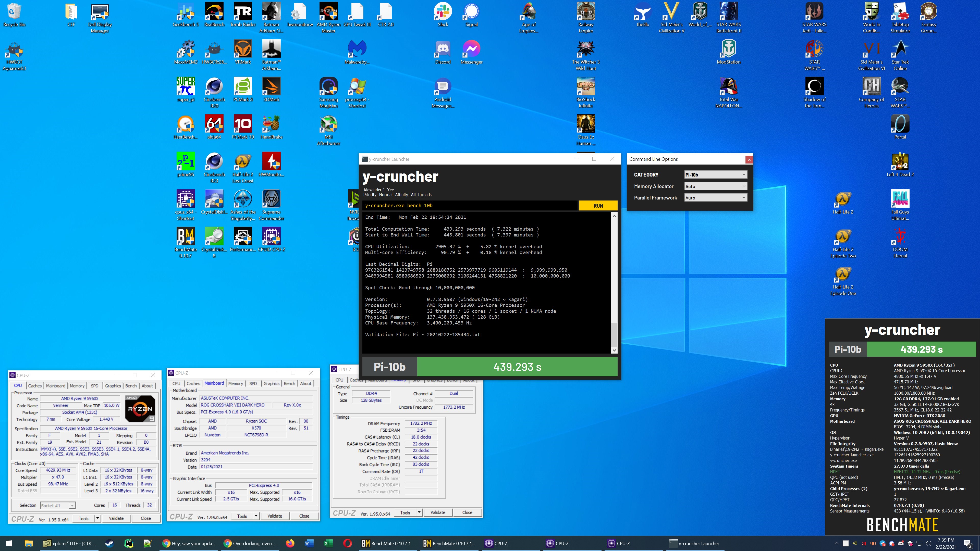
Task: Expand the Memory Allocator dropdown
Action: coord(716,186)
